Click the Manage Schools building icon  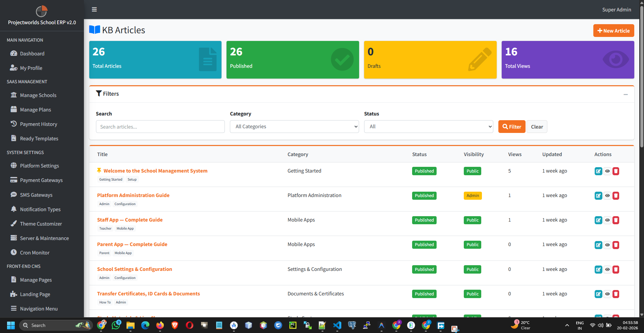point(13,95)
